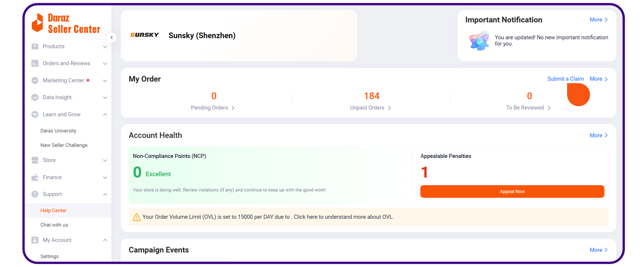The width and height of the screenshot is (644, 267).
Task: Click the Marketing Center icon
Action: click(x=35, y=81)
